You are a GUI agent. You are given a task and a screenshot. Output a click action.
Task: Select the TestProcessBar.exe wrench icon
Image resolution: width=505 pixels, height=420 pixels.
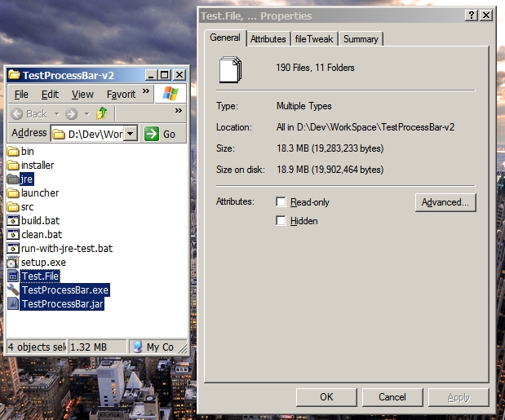click(x=13, y=290)
